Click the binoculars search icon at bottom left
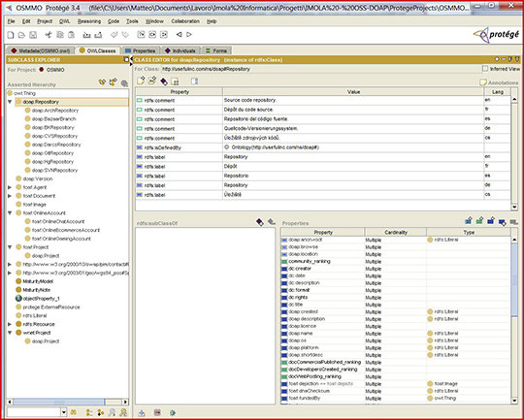This screenshot has height=420, width=524. point(74,413)
